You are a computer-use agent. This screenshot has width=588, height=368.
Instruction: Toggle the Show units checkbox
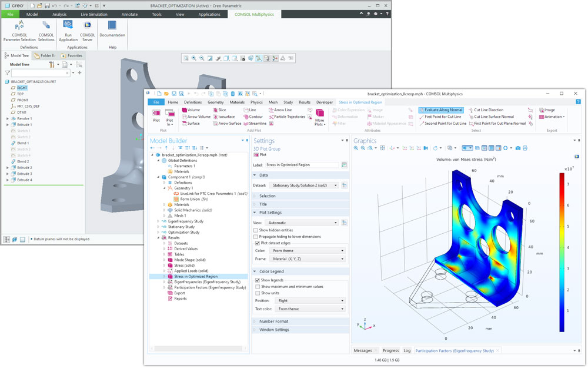256,293
